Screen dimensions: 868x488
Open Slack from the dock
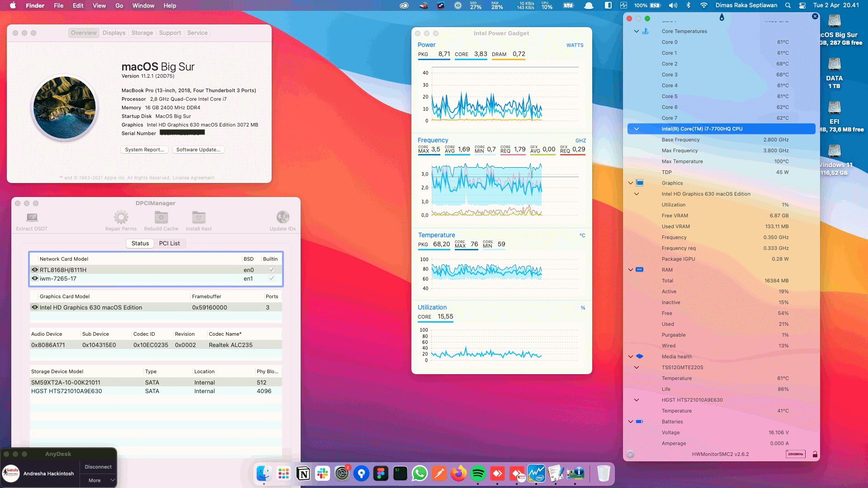[323, 474]
